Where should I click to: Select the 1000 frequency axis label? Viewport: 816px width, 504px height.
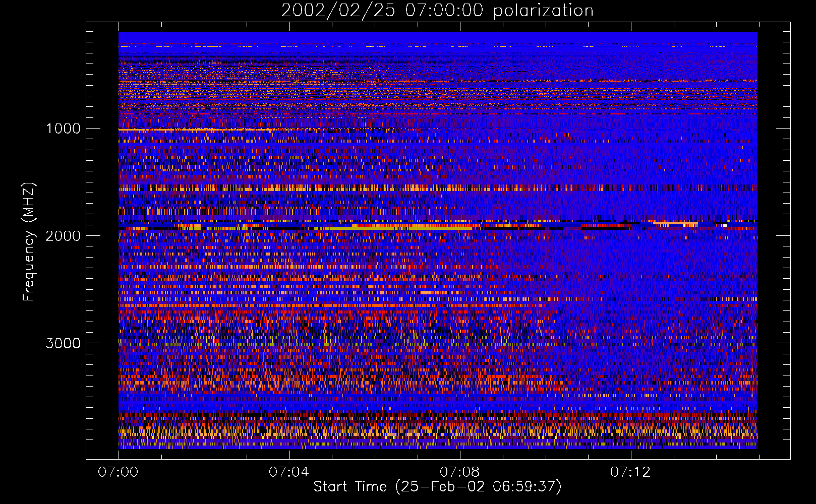pos(63,129)
